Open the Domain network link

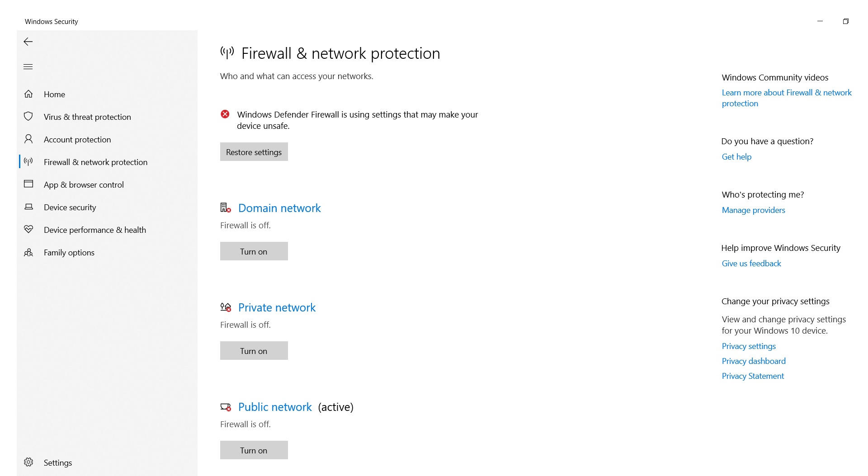(279, 208)
